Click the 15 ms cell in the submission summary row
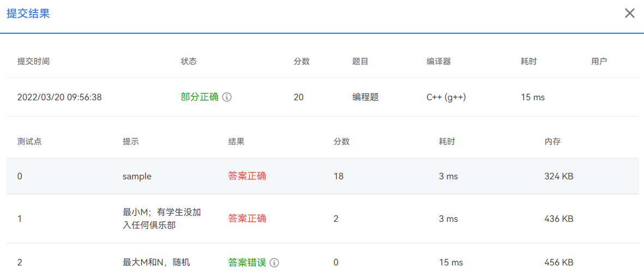 [533, 98]
